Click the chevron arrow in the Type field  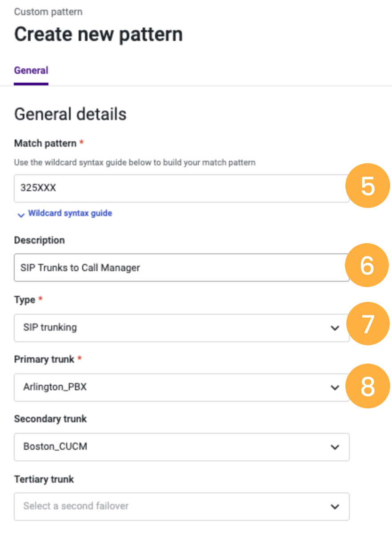click(x=335, y=328)
